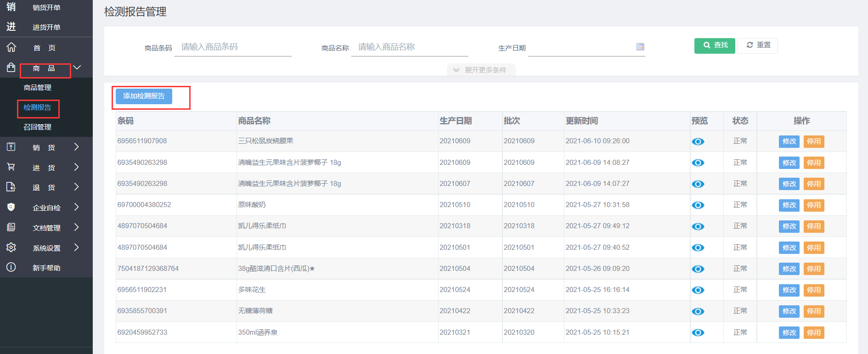Click 修改 for 38g酷滋清口含片 row
The width and height of the screenshot is (868, 354).
(x=789, y=269)
